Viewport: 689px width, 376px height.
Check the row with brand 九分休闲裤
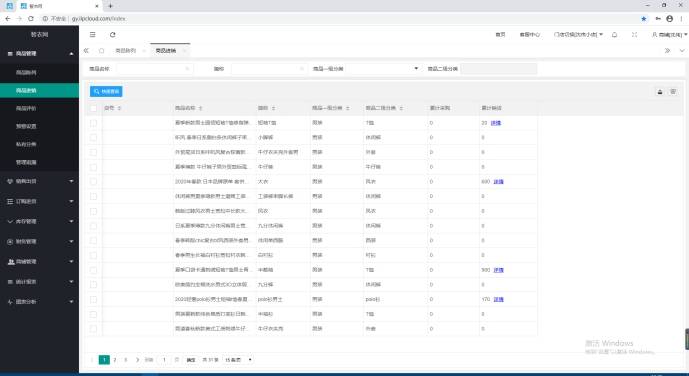[93, 226]
